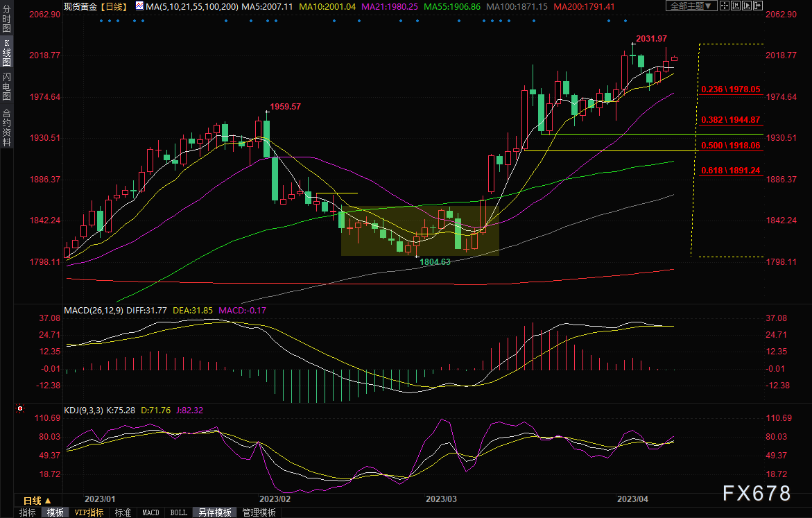The height and width of the screenshot is (518, 812).
Task: Click the shift-chart-right arrow icon
Action: 758,6
